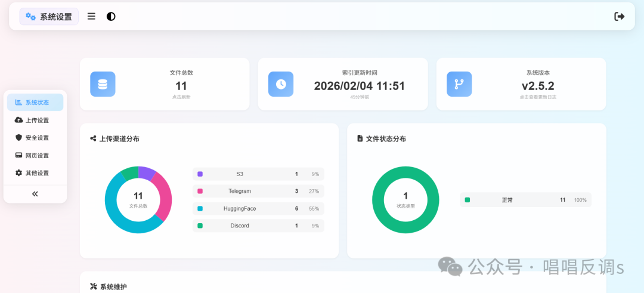Collapse sidebar with double chevron
644x293 pixels.
[35, 194]
